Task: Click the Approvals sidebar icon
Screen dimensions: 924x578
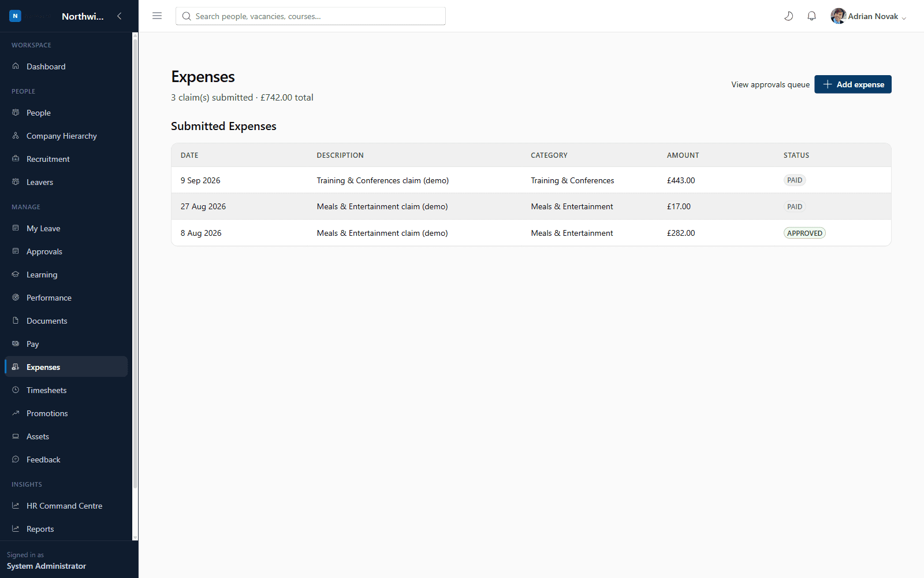Action: tap(16, 251)
